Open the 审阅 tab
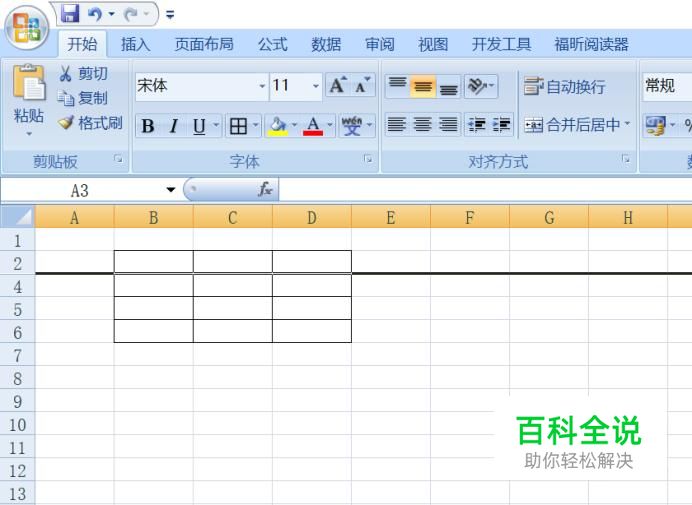Image resolution: width=692 pixels, height=505 pixels. pyautogui.click(x=380, y=44)
